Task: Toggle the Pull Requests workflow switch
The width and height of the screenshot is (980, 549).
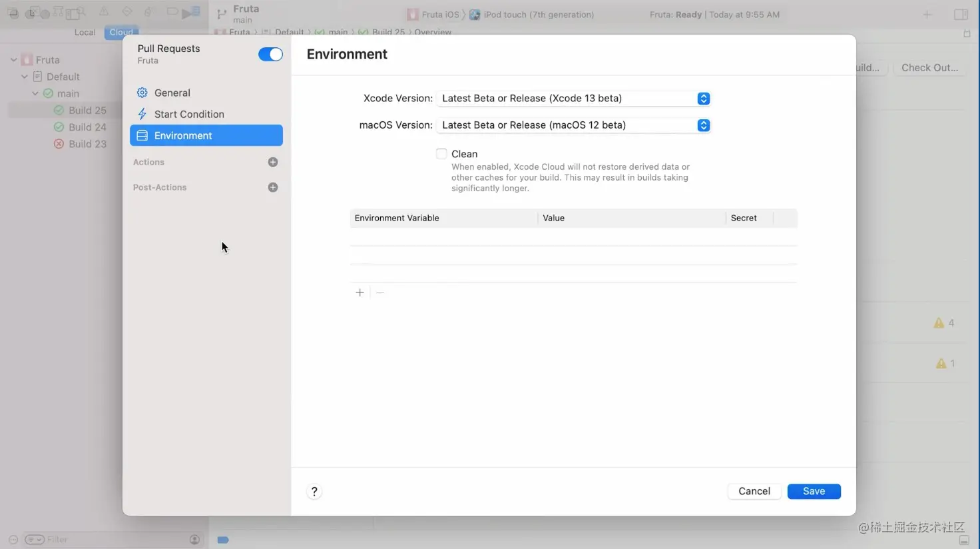Action: [x=270, y=55]
